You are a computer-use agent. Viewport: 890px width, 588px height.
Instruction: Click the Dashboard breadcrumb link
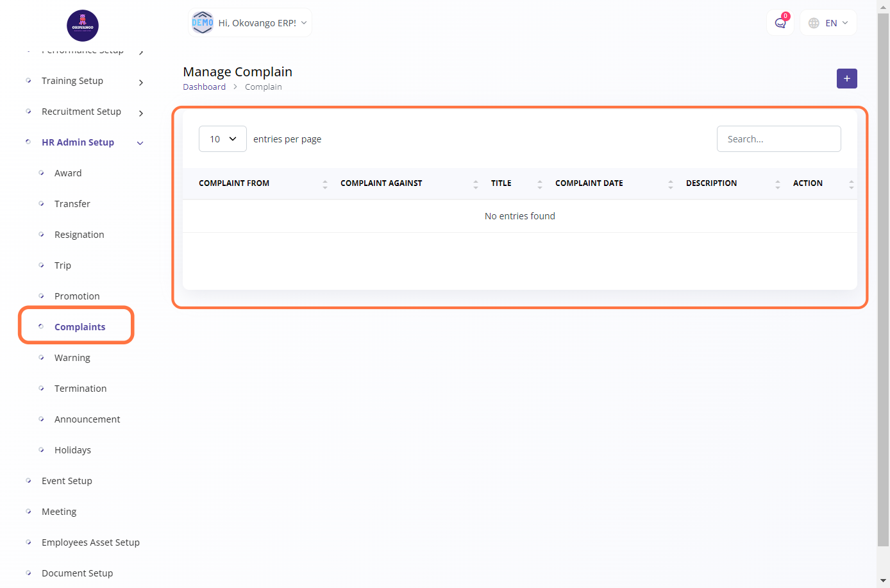(x=204, y=87)
